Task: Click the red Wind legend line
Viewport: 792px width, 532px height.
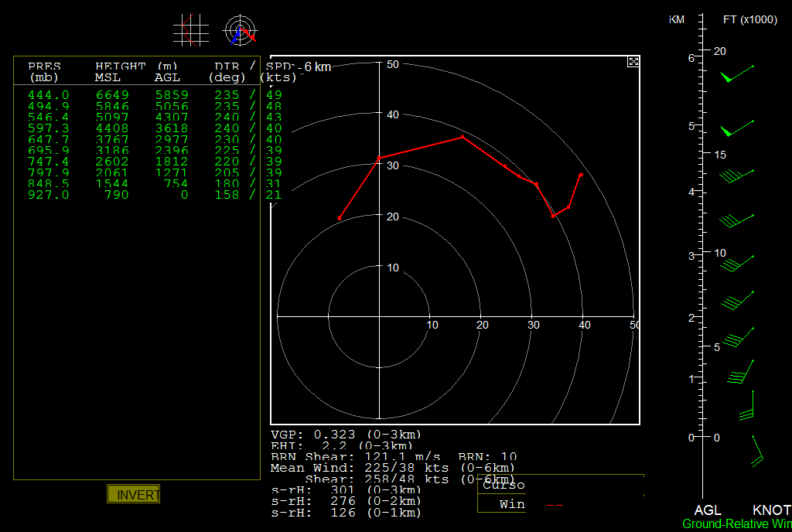Action: [x=555, y=505]
